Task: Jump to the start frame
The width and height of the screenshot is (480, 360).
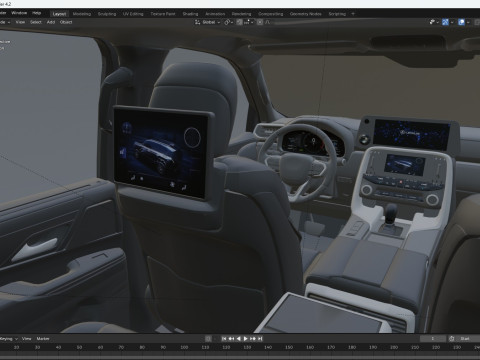Action: (224, 339)
